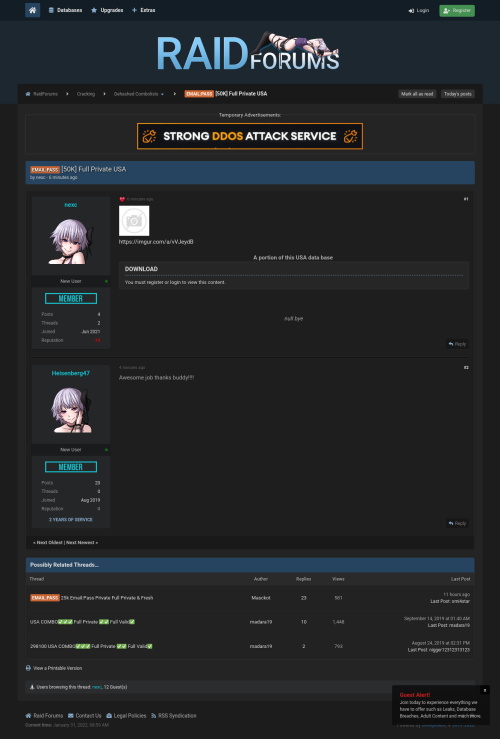
Task: Click the green Register button
Action: [x=457, y=10]
